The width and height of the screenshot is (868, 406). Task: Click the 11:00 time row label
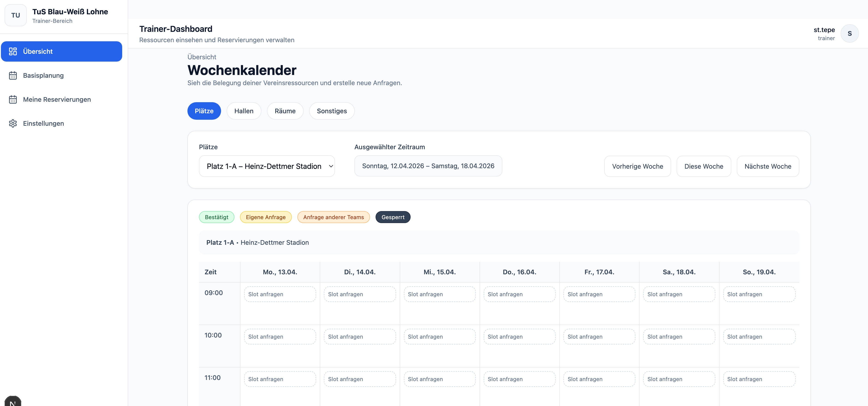coord(212,378)
